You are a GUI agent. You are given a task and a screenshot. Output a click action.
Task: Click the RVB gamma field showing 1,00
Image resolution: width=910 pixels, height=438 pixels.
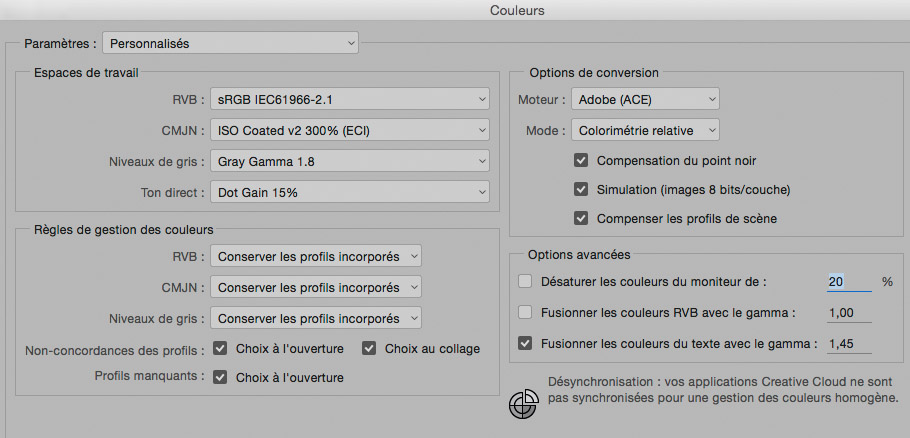coord(849,313)
